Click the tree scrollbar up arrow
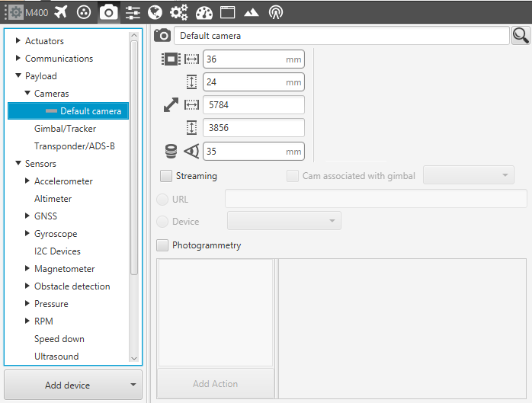The width and height of the screenshot is (532, 403). click(x=134, y=35)
